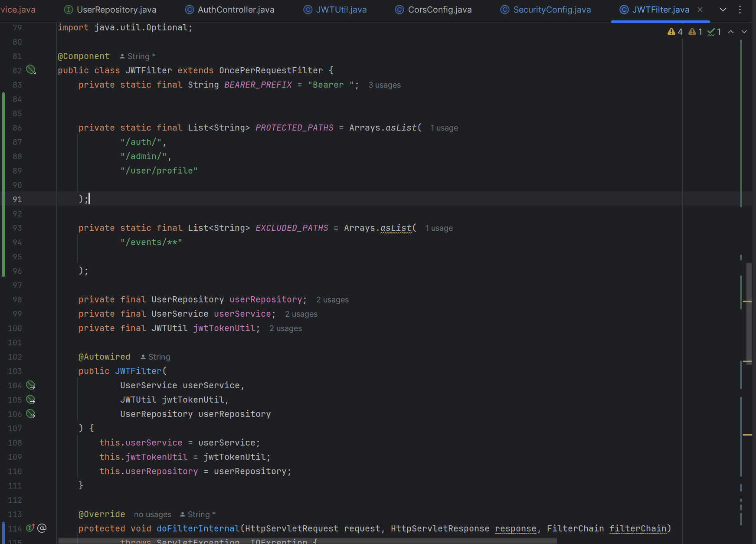Click the @ annotation gutter icon on line 114
The height and width of the screenshot is (544, 756).
42,528
